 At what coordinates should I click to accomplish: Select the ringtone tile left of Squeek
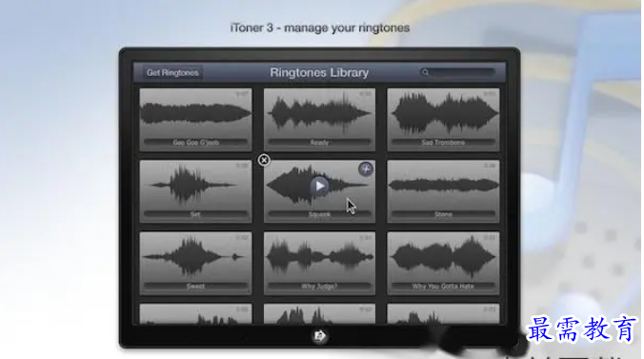(196, 191)
